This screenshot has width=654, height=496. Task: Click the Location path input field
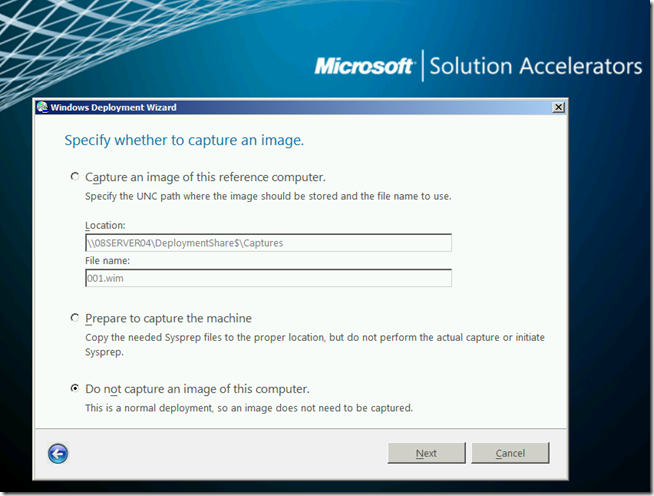pos(268,243)
